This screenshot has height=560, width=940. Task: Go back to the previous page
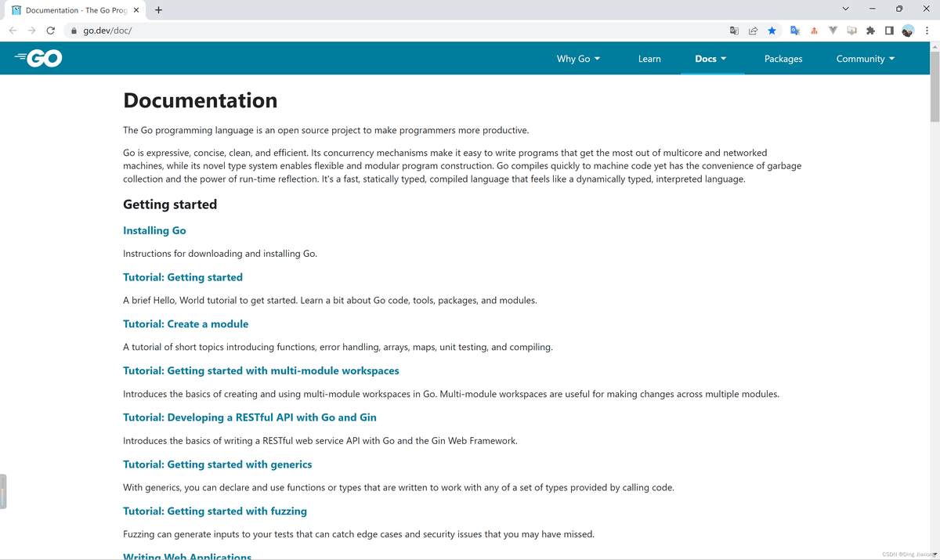click(x=13, y=31)
